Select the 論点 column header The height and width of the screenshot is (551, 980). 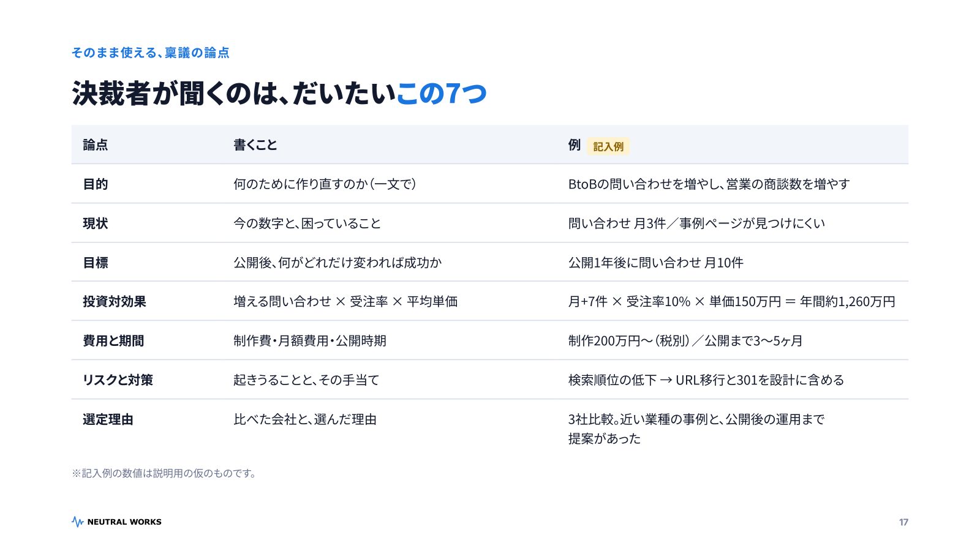pyautogui.click(x=96, y=145)
